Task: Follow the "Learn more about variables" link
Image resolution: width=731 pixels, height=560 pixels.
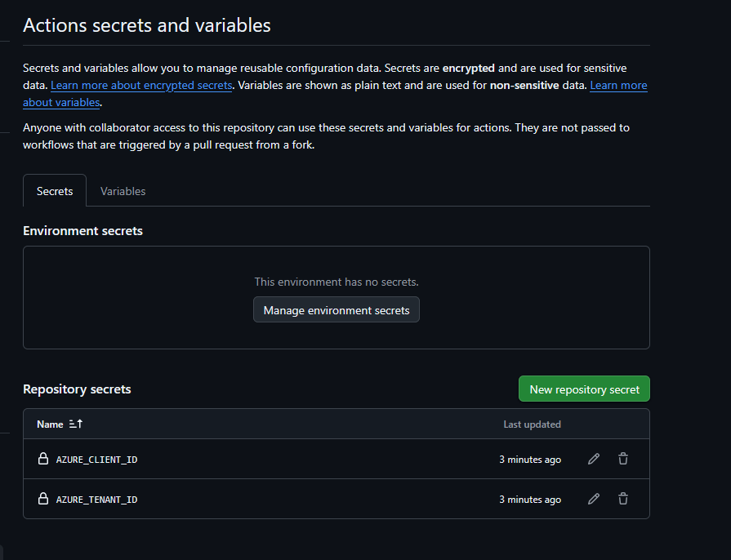Action: click(57, 102)
